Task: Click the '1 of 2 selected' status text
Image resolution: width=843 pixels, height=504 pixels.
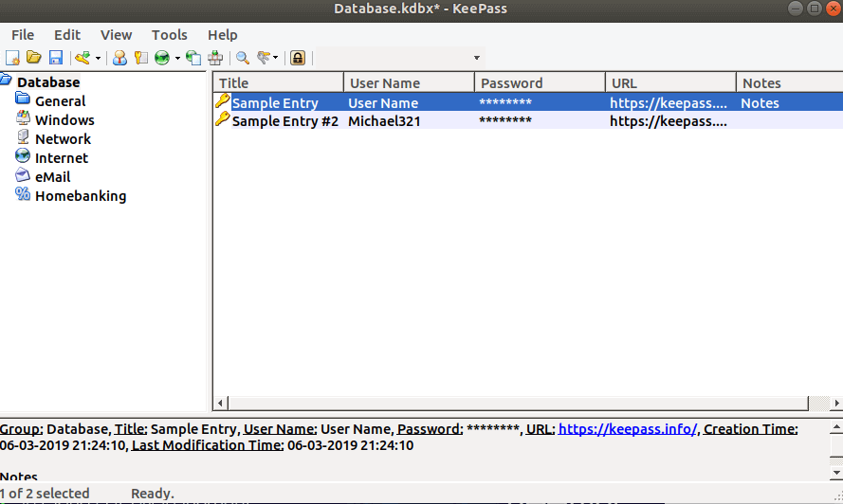Action: pos(45,494)
